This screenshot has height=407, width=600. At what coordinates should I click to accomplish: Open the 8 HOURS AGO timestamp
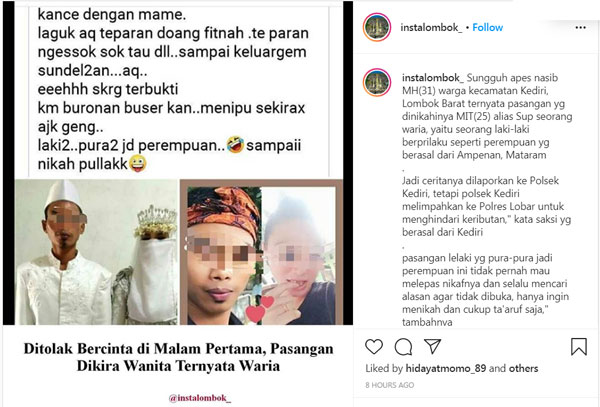click(x=390, y=385)
